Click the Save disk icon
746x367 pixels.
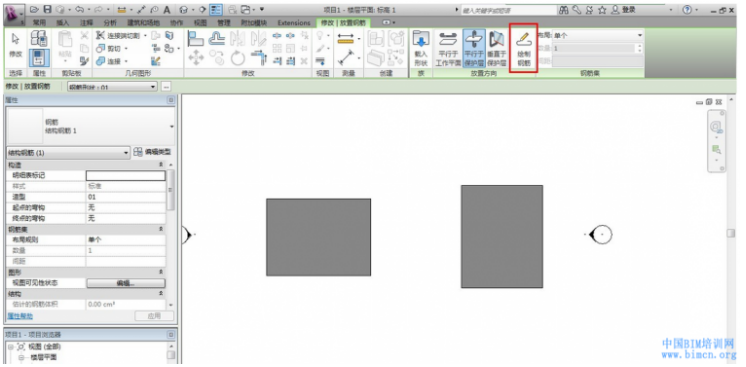(48, 9)
